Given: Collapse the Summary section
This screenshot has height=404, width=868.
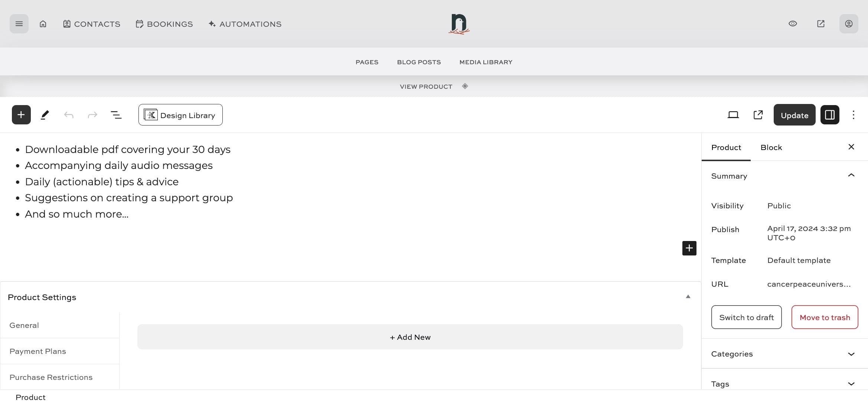Looking at the screenshot, I should (x=851, y=175).
